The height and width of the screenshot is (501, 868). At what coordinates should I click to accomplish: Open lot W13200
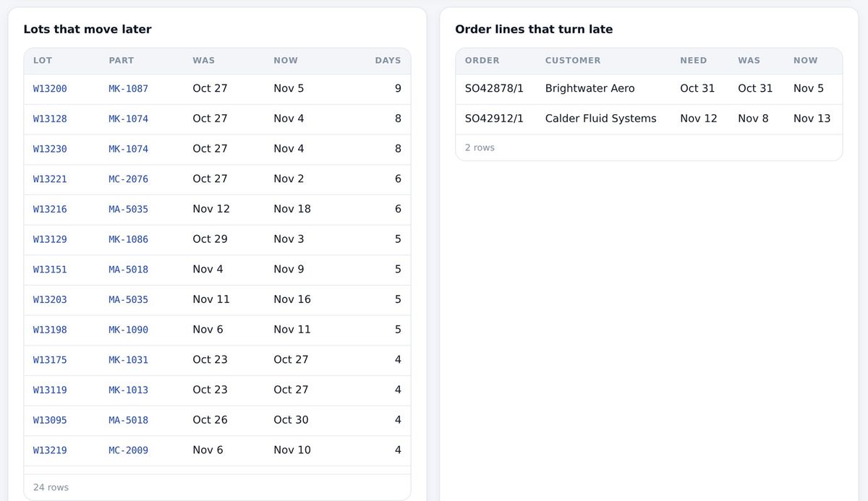(x=50, y=89)
